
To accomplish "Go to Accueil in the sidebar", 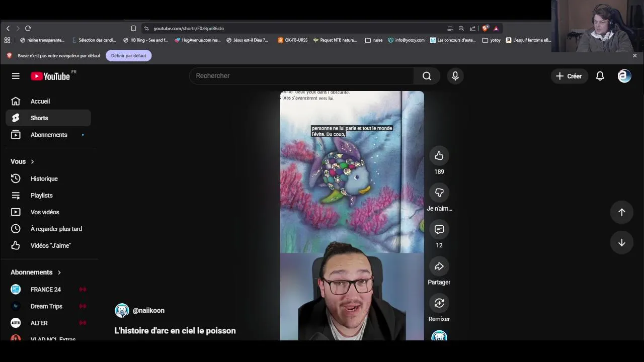I will point(48,102).
